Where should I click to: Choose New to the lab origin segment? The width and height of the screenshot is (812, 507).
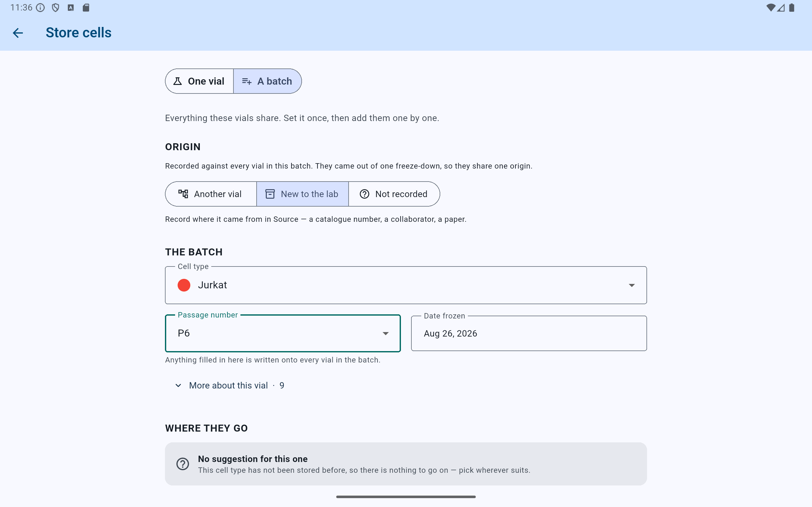pos(303,194)
